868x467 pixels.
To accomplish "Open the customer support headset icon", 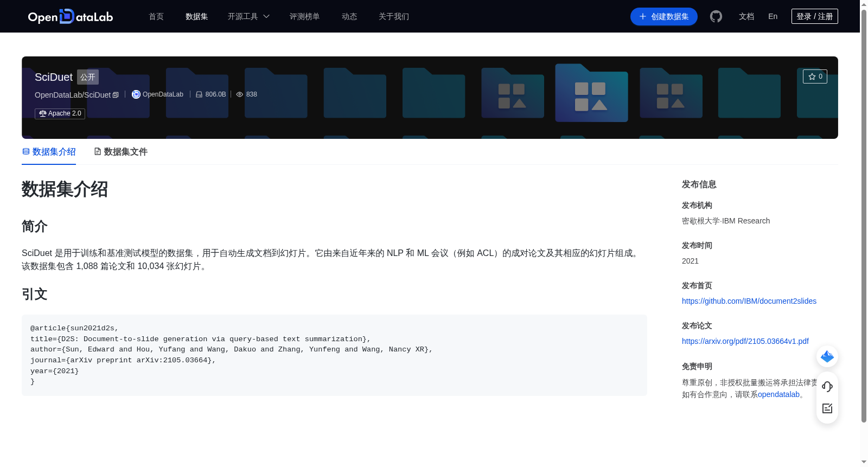I will point(827,387).
